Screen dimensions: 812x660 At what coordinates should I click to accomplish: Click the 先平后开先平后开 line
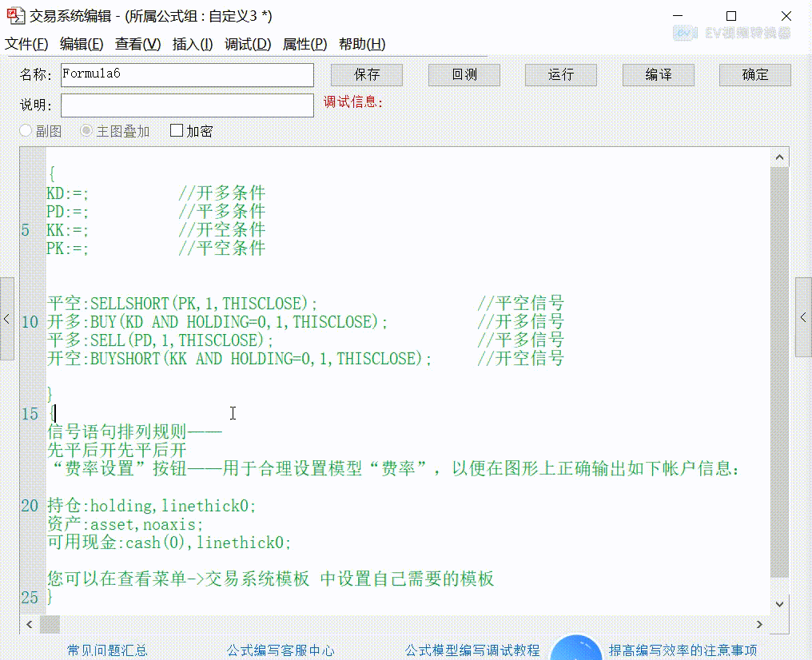(x=117, y=450)
